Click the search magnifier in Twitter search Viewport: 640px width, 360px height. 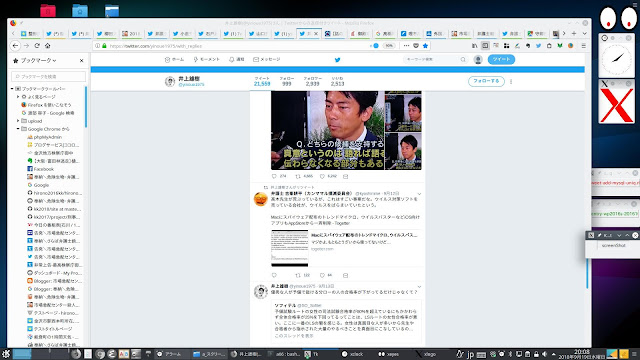click(x=463, y=60)
